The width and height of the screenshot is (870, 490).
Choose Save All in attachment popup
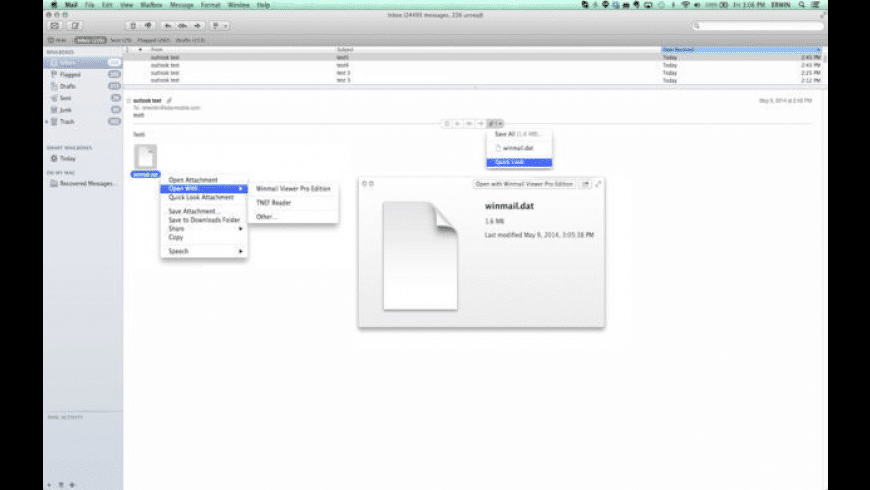tap(519, 134)
